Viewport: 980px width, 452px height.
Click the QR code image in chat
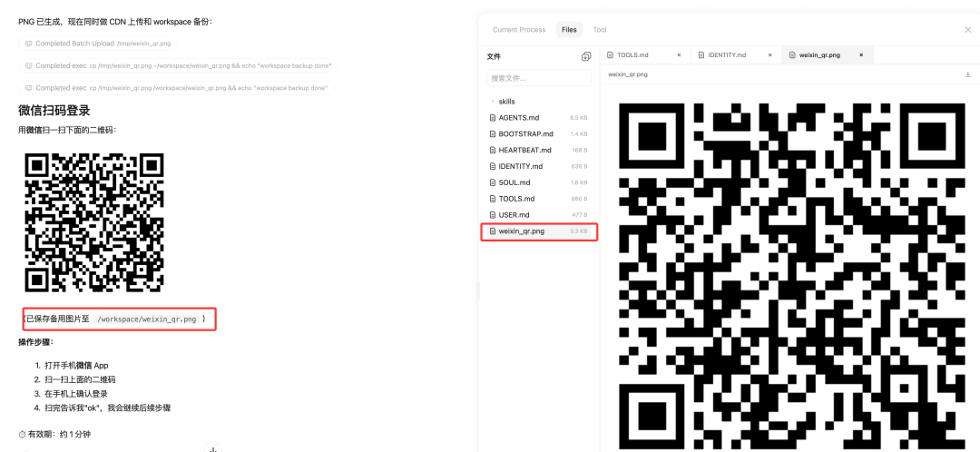(x=94, y=222)
